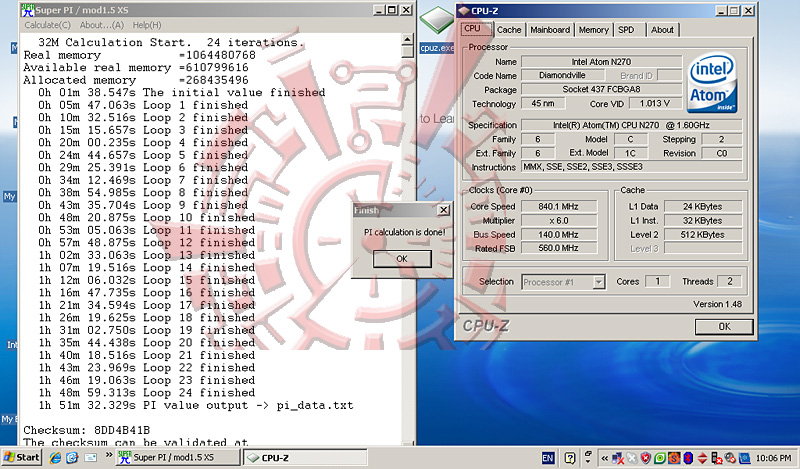Open the cpuz.exe desktop icon

pos(436,31)
